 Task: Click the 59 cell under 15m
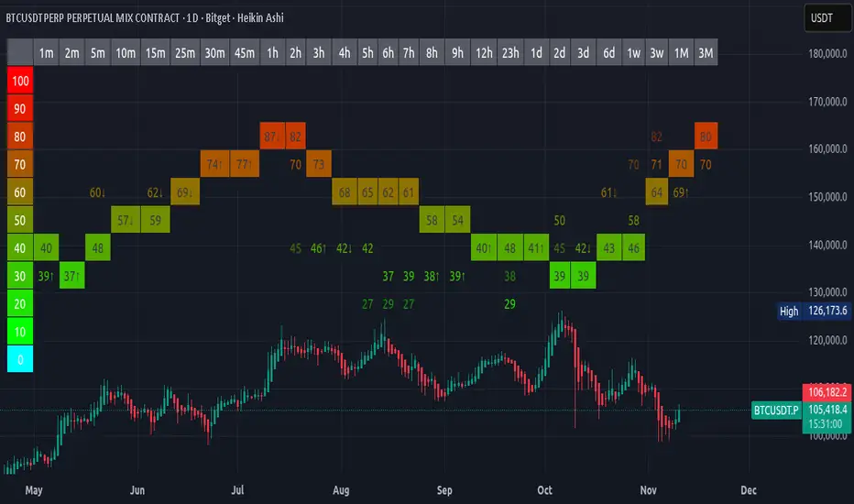[x=155, y=220]
